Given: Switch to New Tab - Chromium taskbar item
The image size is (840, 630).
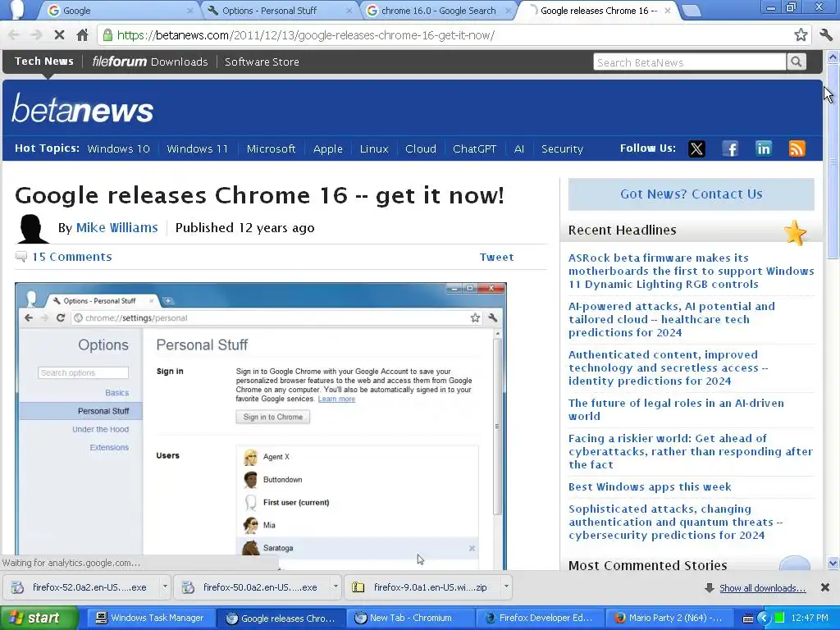Looking at the screenshot, I should click(410, 618).
